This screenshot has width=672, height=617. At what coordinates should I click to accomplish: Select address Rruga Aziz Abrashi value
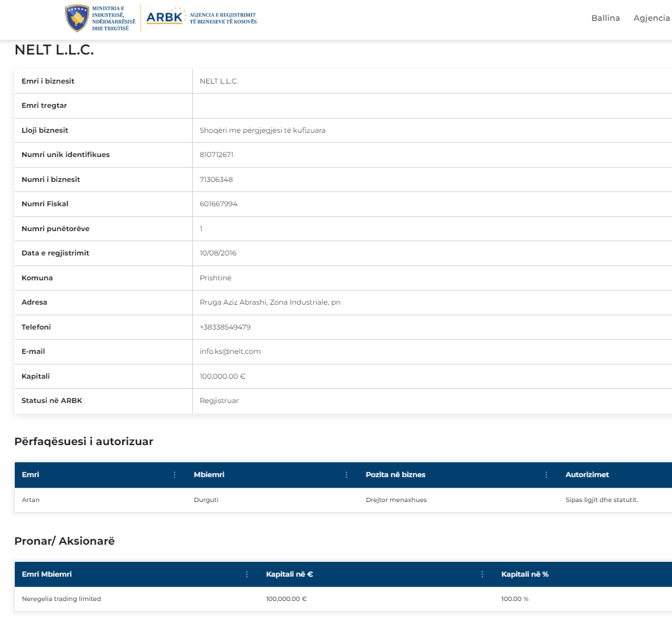[270, 303]
